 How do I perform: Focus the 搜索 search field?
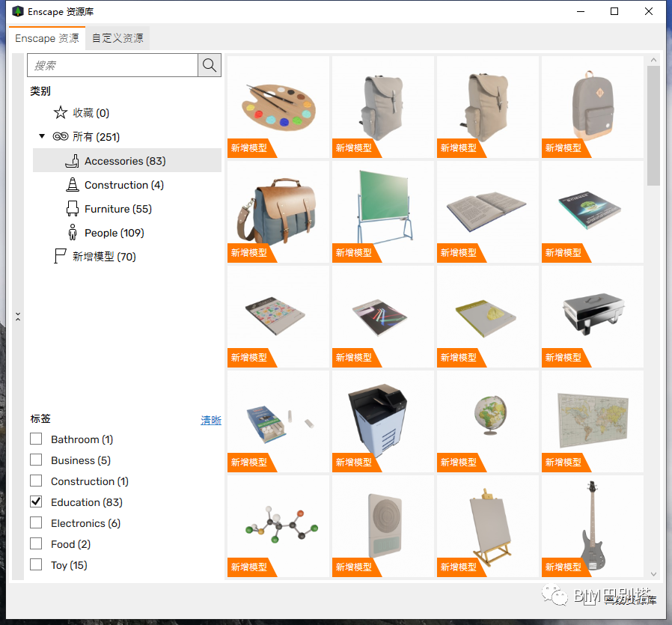[113, 65]
